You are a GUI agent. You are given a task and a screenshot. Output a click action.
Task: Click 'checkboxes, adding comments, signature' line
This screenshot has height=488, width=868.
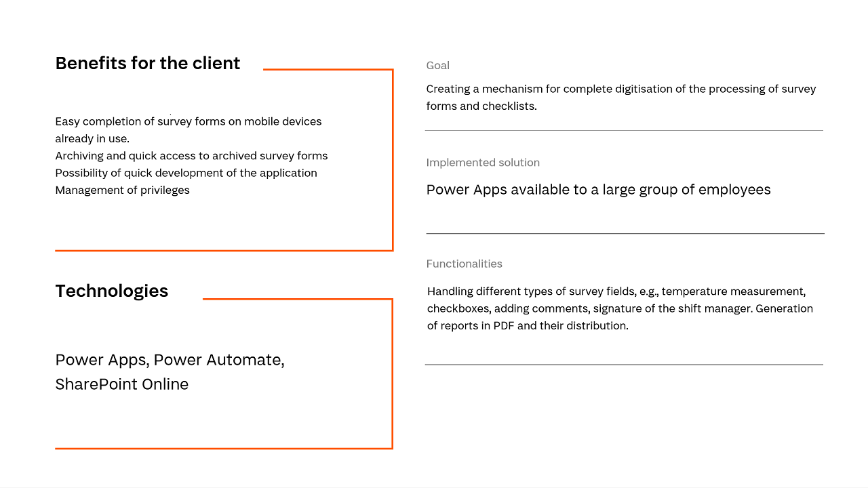620,308
